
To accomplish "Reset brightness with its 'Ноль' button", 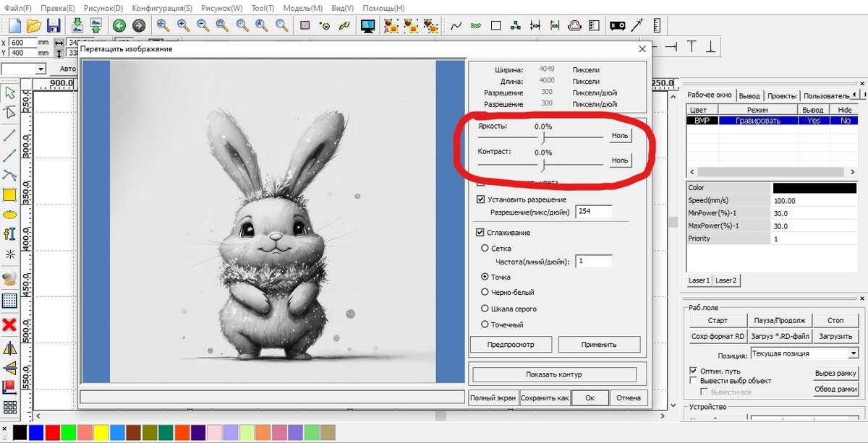I will point(620,136).
